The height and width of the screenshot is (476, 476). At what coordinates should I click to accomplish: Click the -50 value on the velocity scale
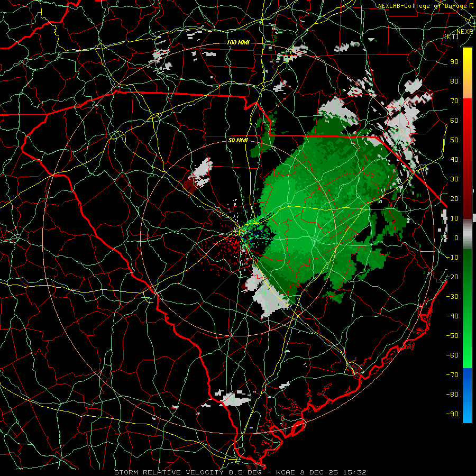(x=452, y=336)
